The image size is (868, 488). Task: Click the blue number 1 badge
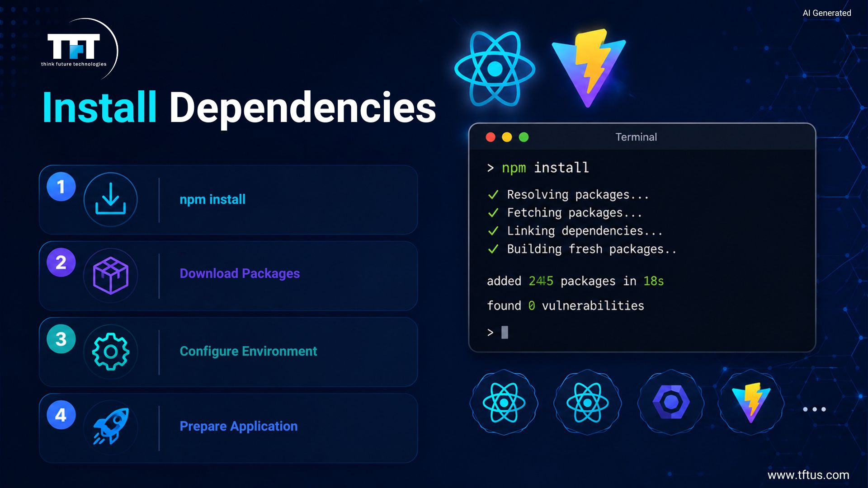coord(61,187)
